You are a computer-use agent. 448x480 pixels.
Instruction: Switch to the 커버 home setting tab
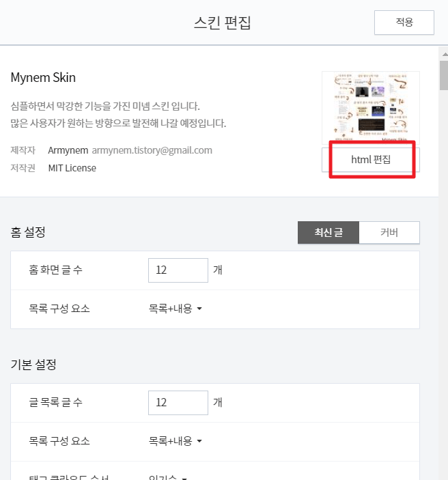(x=389, y=233)
